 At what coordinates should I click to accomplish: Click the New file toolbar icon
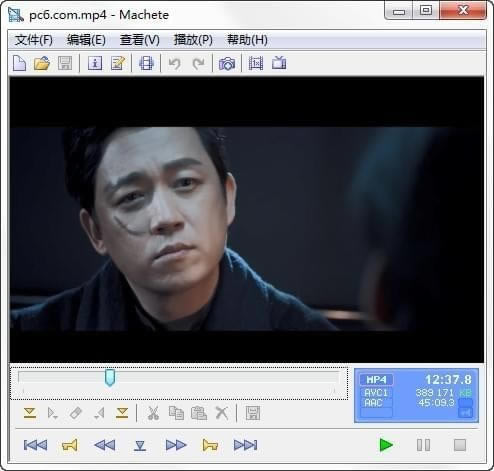[x=19, y=63]
